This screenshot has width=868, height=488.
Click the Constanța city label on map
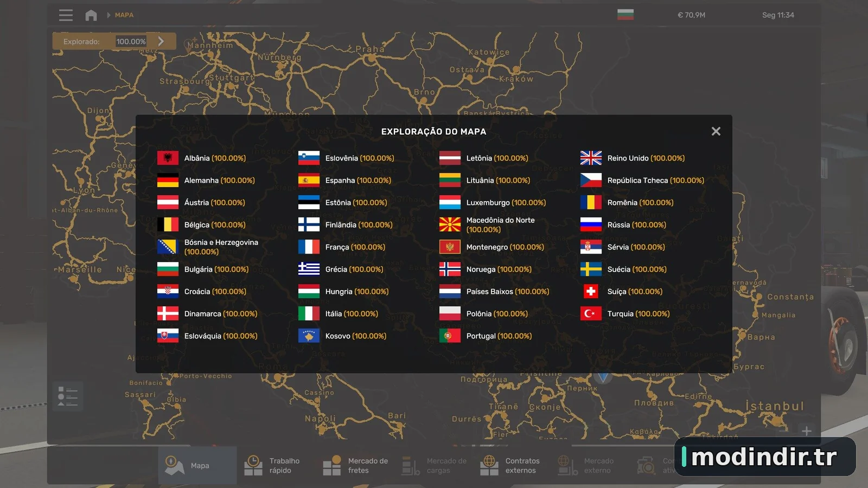(790, 297)
